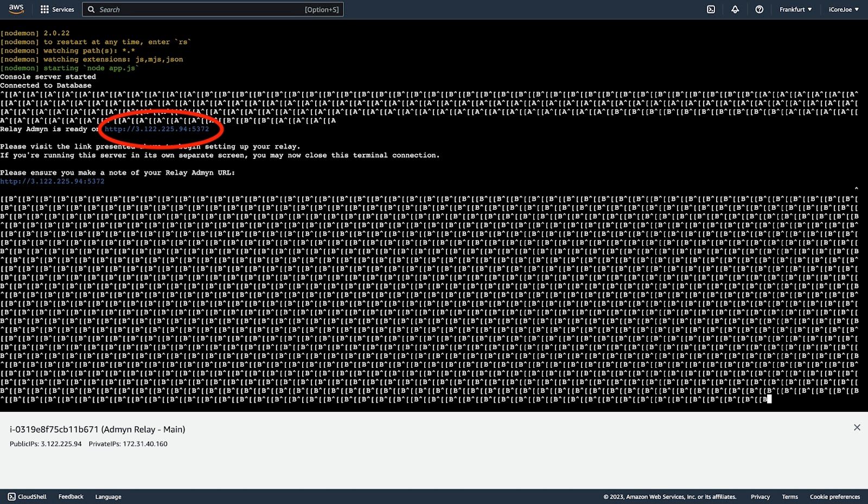This screenshot has width=868, height=504.
Task: Click the nodemon 2.0.22 version line
Action: coord(35,33)
